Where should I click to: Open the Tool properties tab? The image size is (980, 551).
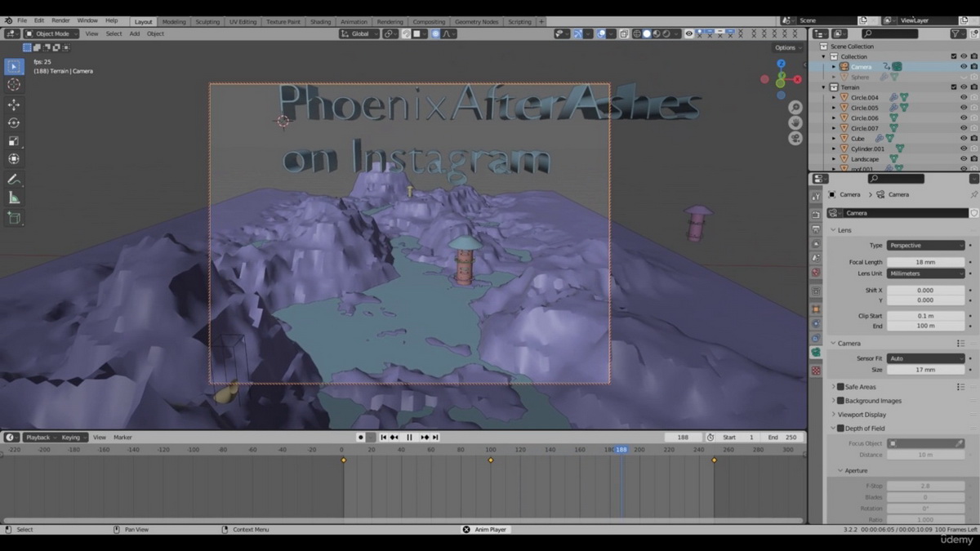tap(816, 197)
